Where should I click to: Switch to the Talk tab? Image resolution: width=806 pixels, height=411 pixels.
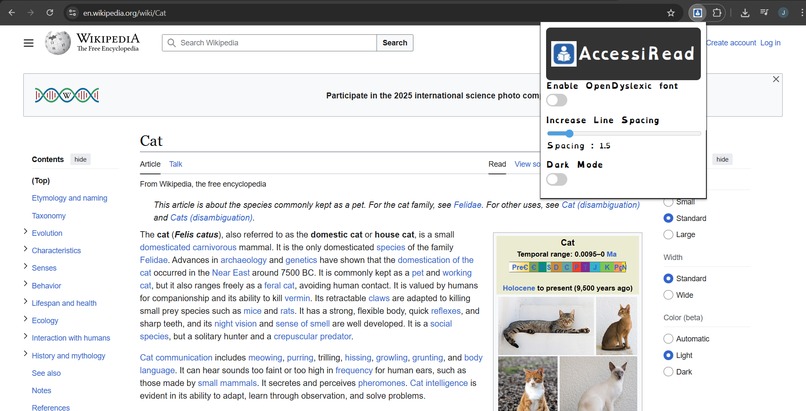click(x=175, y=164)
